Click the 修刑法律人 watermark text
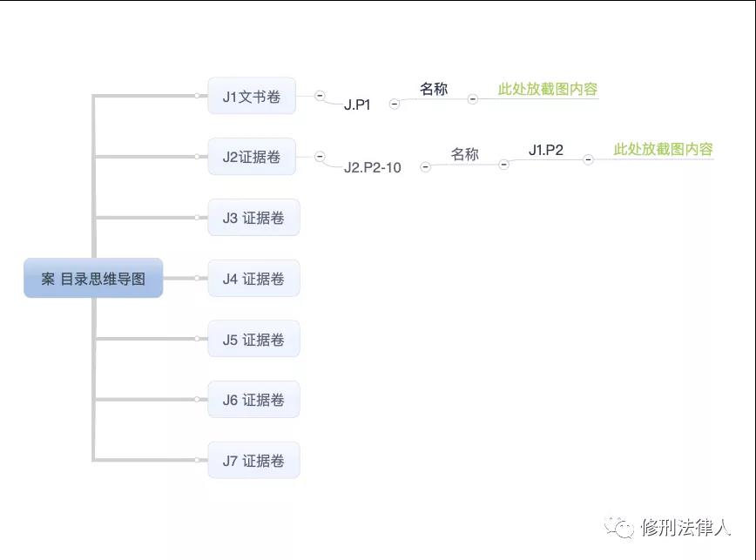 click(x=685, y=527)
